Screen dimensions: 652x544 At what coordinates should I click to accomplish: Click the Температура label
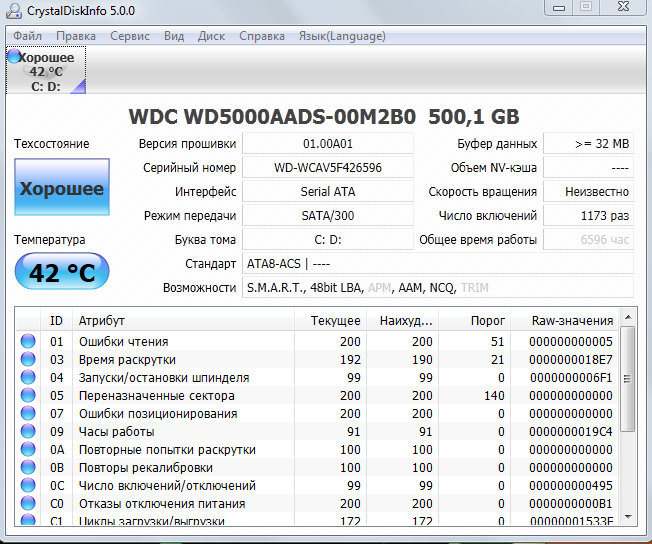point(49,240)
